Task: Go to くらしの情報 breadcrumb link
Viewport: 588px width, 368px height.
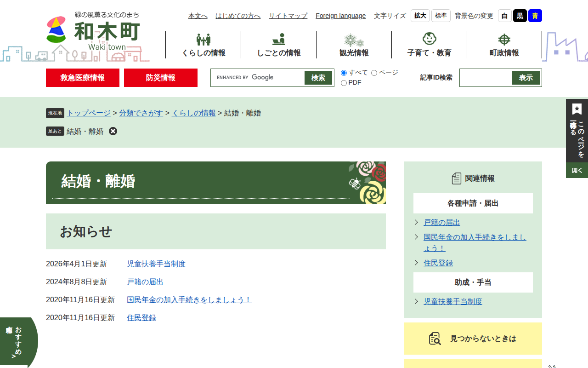Action: 194,113
